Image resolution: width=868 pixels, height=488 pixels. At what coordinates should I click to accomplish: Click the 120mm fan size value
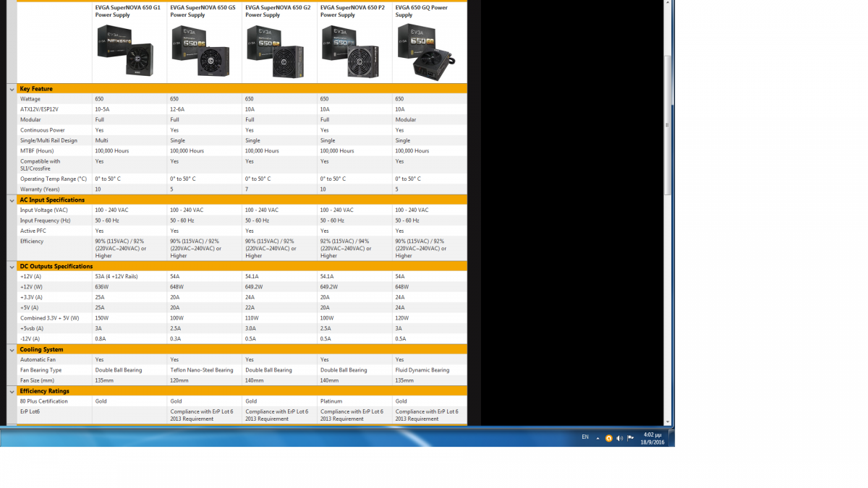179,380
